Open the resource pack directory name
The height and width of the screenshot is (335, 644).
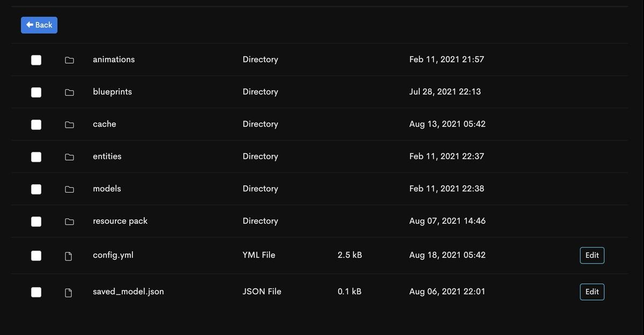[x=120, y=221]
